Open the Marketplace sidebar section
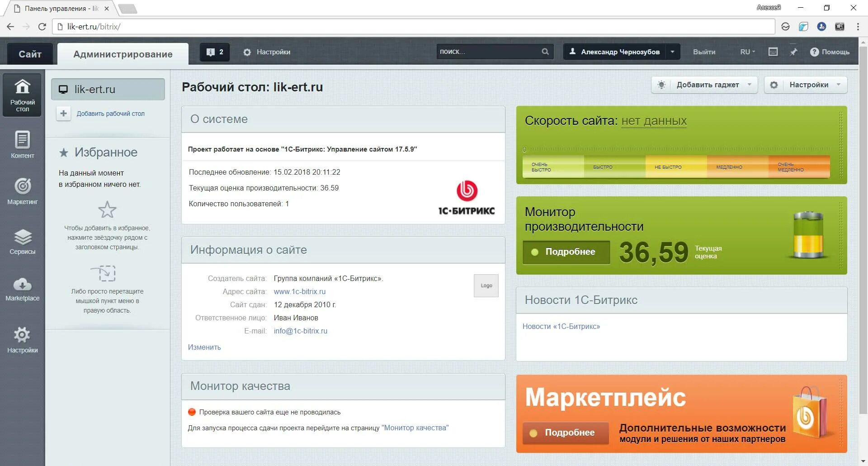Image resolution: width=868 pixels, height=466 pixels. click(22, 289)
